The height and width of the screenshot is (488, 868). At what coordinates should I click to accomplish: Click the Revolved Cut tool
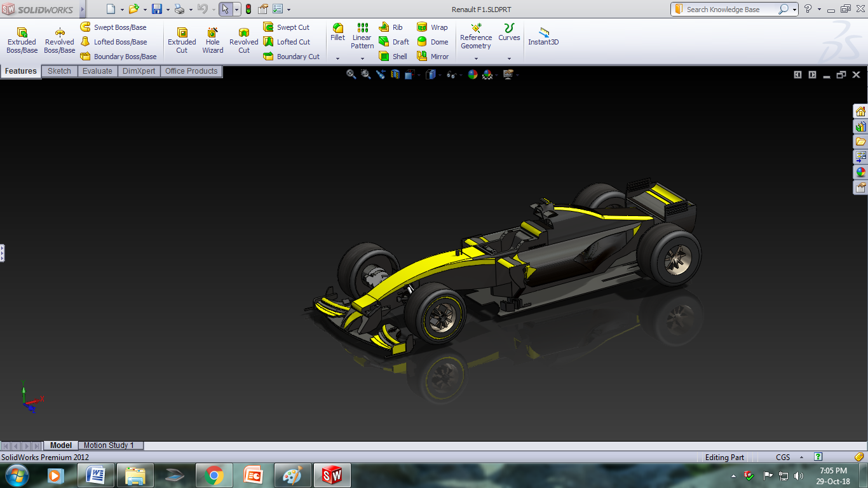244,40
